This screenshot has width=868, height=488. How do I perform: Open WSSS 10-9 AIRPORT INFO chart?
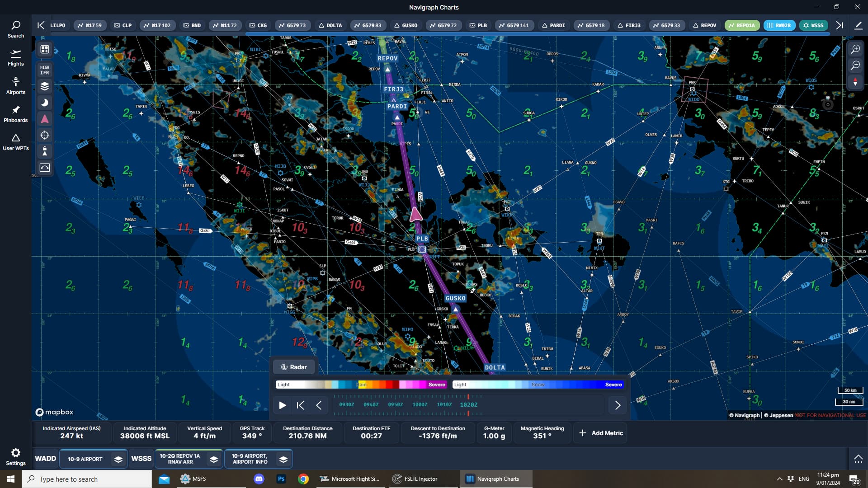click(x=250, y=459)
